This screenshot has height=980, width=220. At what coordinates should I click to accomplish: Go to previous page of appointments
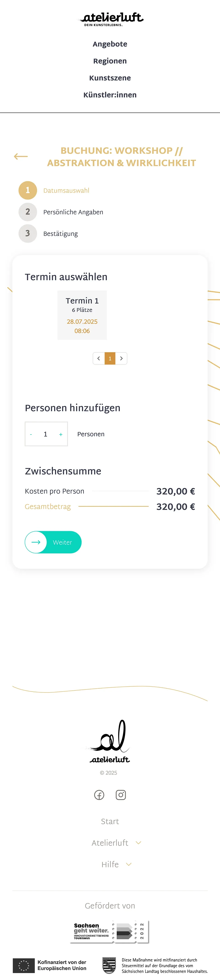pyautogui.click(x=99, y=358)
